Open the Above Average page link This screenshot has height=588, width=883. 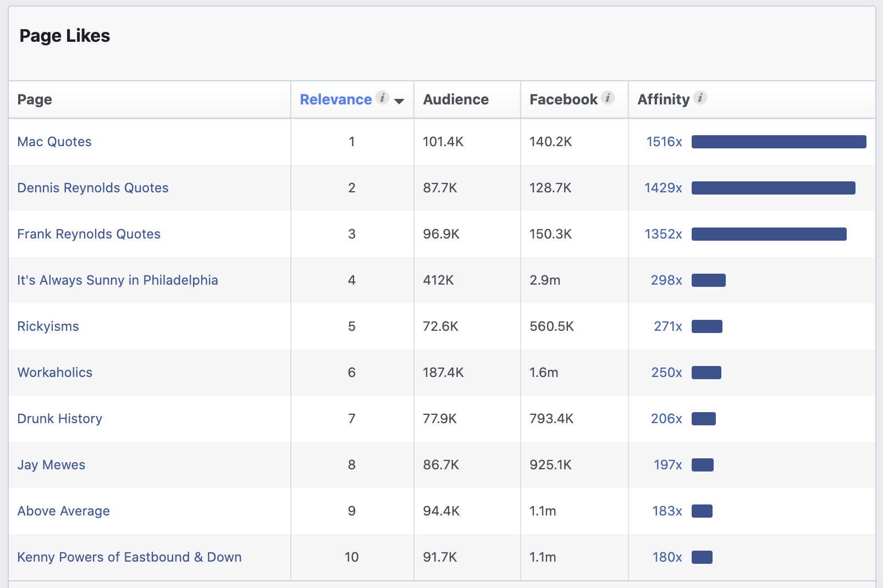(x=63, y=511)
